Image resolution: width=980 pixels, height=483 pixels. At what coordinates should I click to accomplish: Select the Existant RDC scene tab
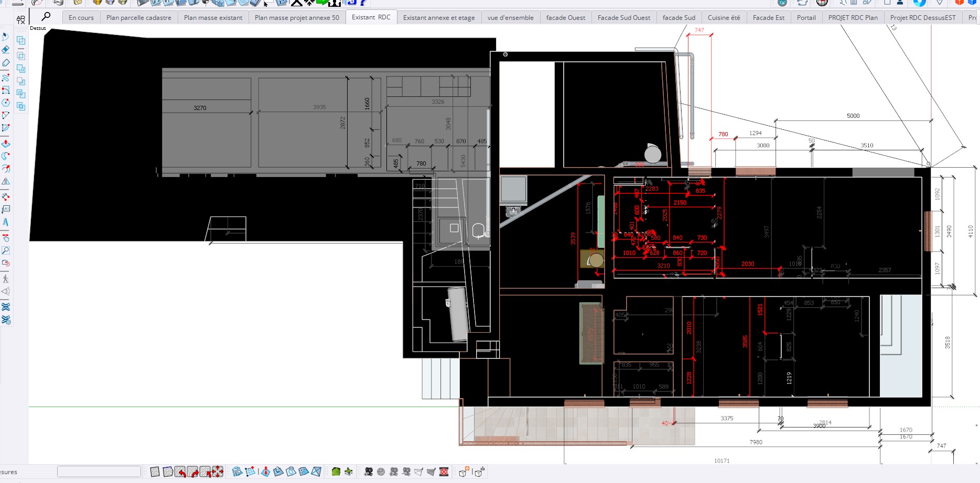pyautogui.click(x=371, y=17)
